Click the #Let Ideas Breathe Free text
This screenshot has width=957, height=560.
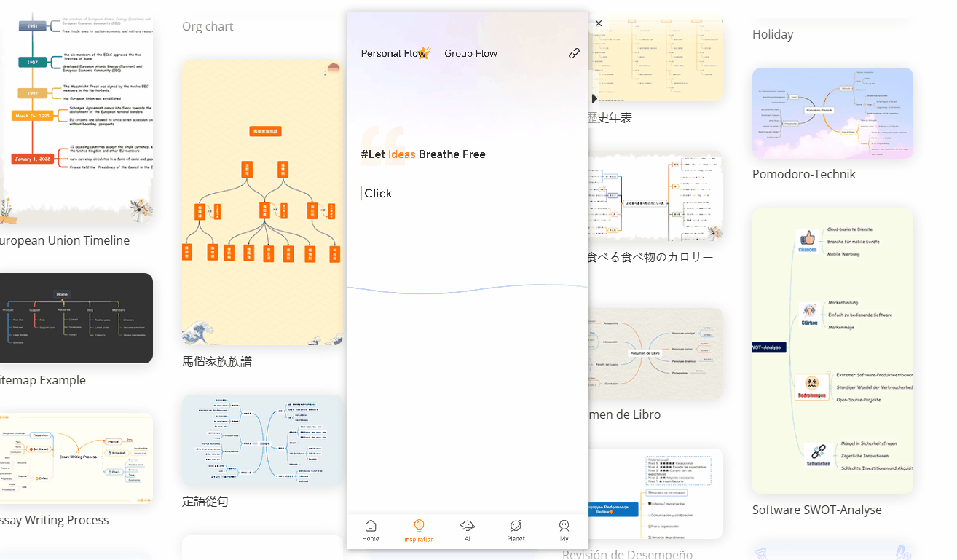pyautogui.click(x=423, y=154)
